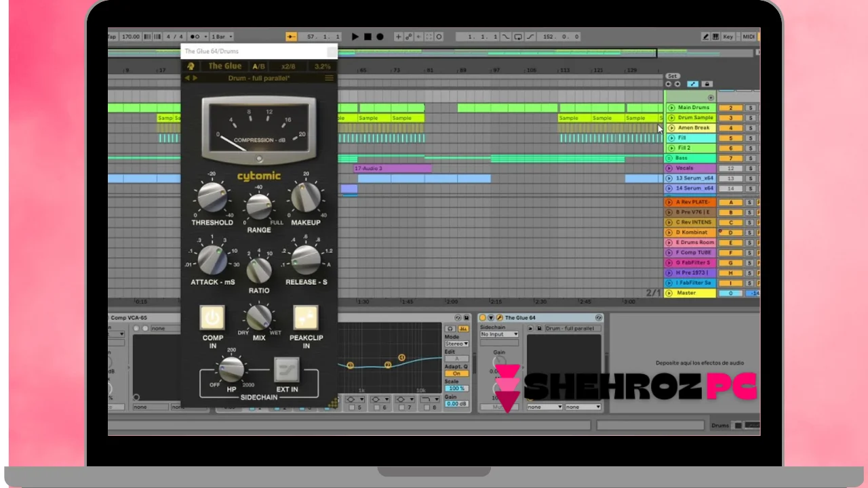Open the Sidechain No Input dropdown
The height and width of the screenshot is (488, 868).
tap(499, 334)
